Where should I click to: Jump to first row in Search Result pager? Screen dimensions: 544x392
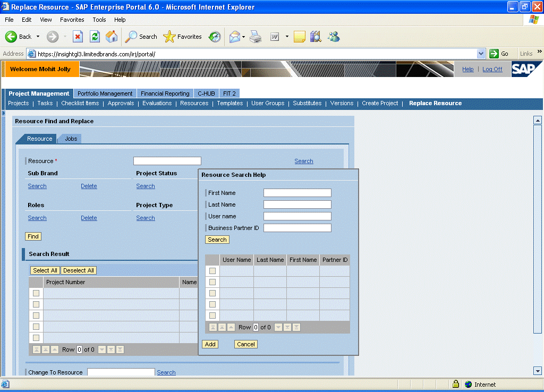37,350
